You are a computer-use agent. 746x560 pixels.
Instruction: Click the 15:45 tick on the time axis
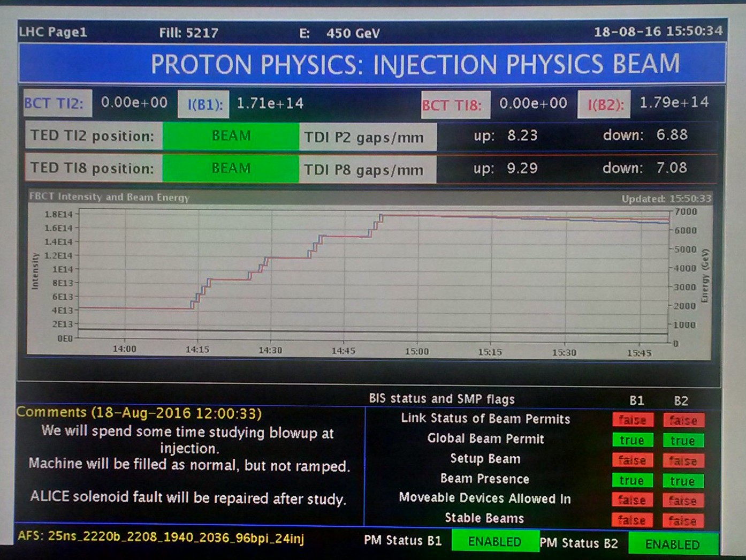(x=640, y=353)
